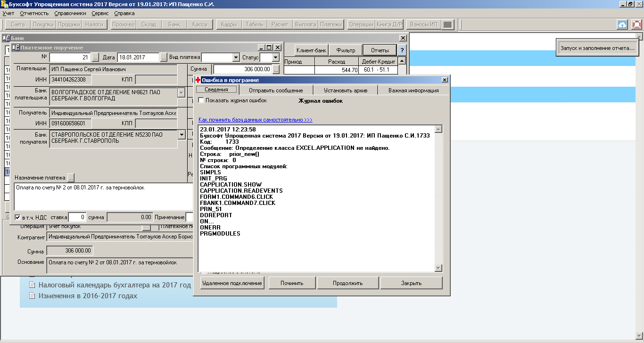
Task: Click ellipsis button next to payment number field
Action: tap(95, 57)
